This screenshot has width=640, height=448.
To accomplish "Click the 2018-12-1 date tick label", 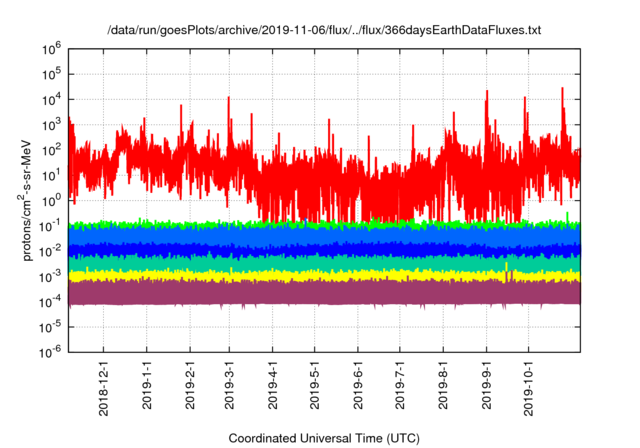I will (x=104, y=388).
